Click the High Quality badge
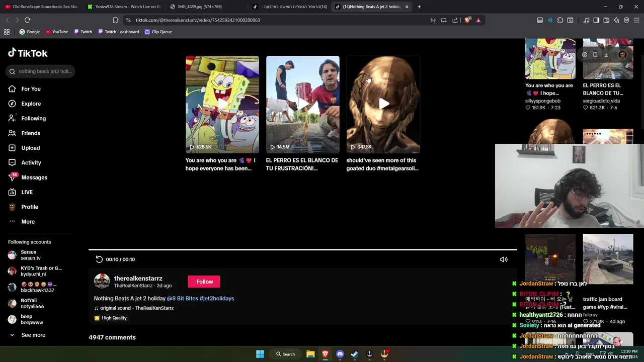Screen dimensions: 644x362 111,318
